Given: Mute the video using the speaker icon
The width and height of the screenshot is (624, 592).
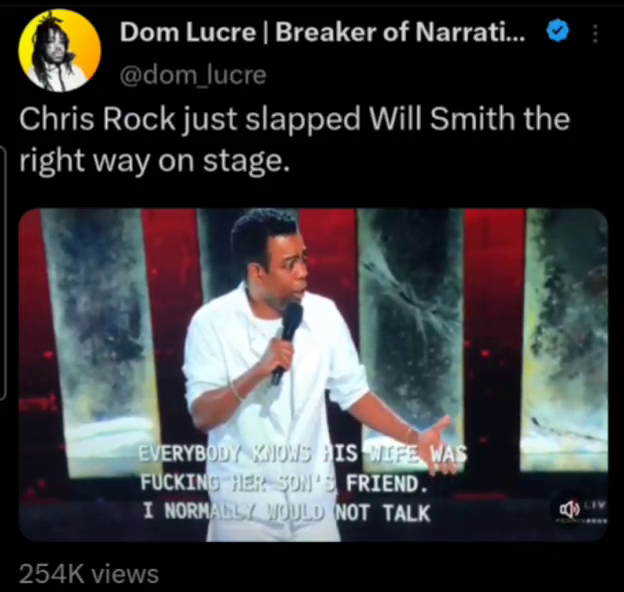Looking at the screenshot, I should (569, 510).
